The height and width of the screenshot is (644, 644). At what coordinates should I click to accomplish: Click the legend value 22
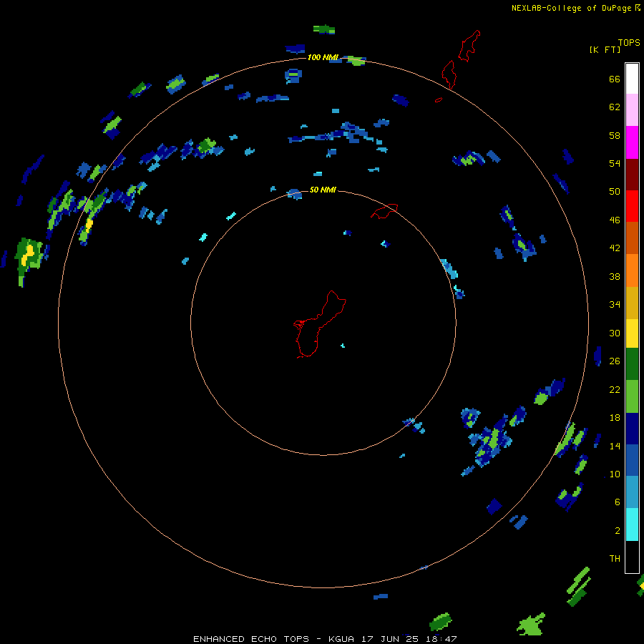615,390
